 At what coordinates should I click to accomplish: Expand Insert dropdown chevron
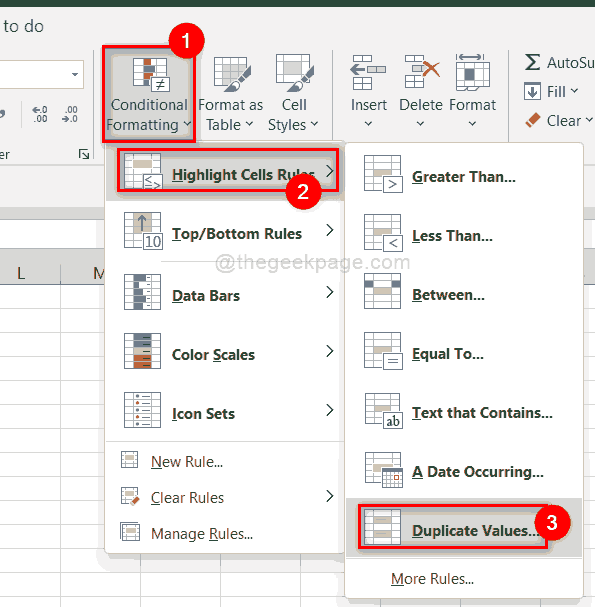click(368, 123)
